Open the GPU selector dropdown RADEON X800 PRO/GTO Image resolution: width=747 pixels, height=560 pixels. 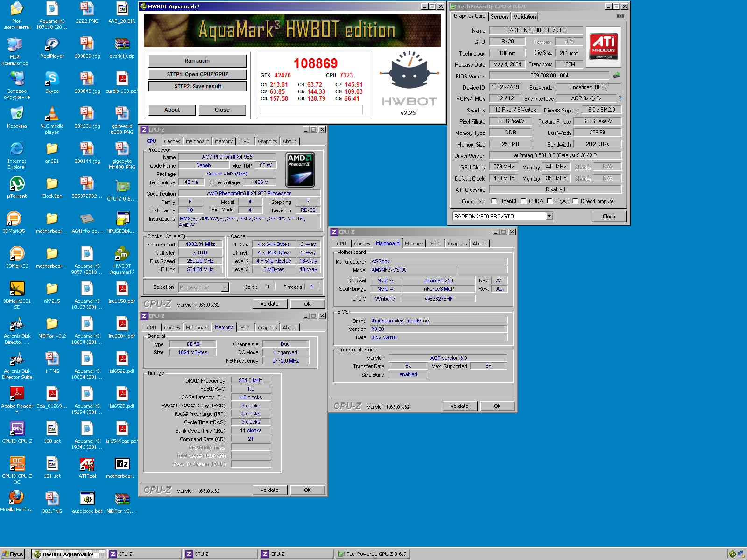click(550, 216)
